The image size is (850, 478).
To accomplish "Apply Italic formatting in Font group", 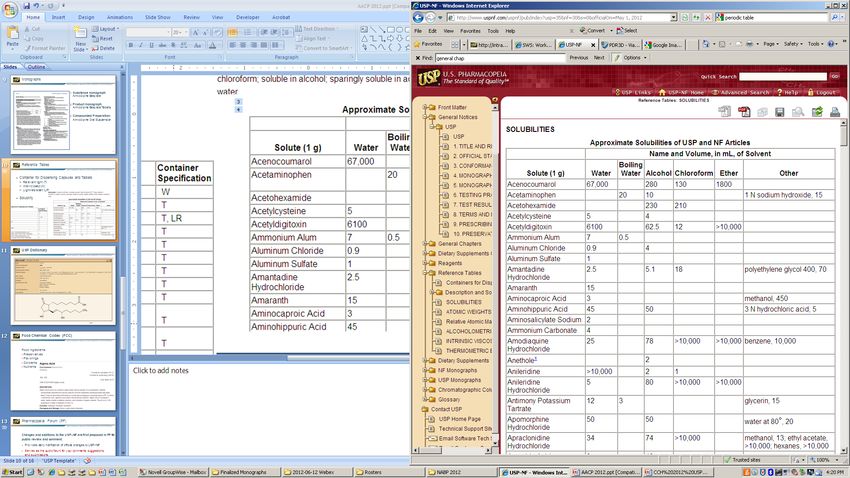I will tap(141, 46).
